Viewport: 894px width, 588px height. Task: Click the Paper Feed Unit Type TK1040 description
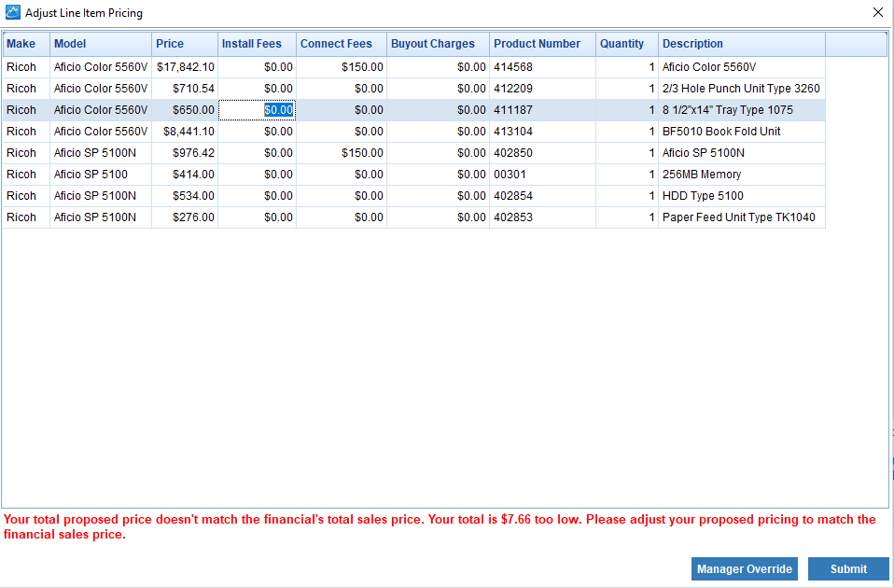pos(742,217)
